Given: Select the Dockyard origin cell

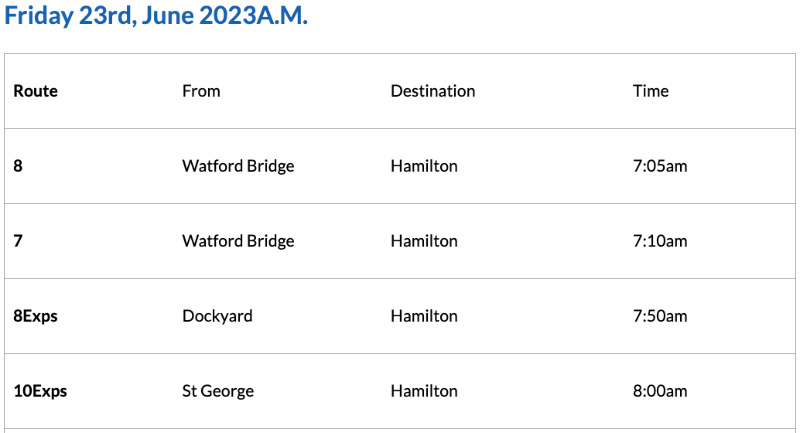Looking at the screenshot, I should 217,316.
